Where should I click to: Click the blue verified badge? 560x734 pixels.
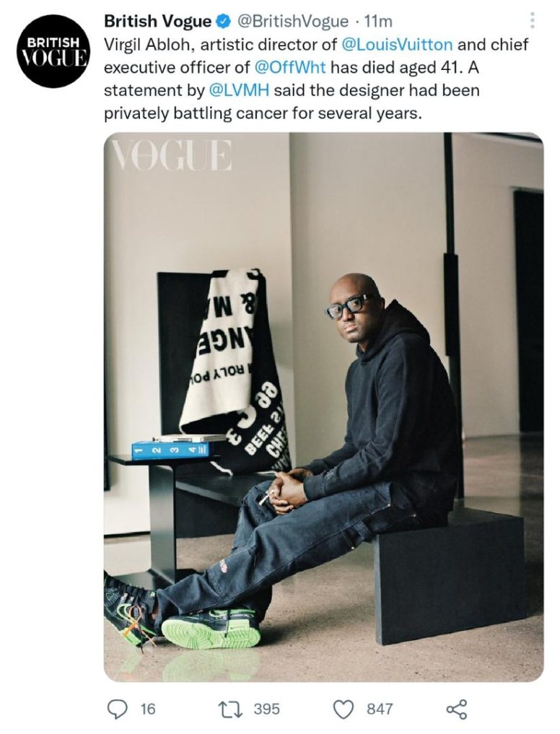(x=223, y=21)
